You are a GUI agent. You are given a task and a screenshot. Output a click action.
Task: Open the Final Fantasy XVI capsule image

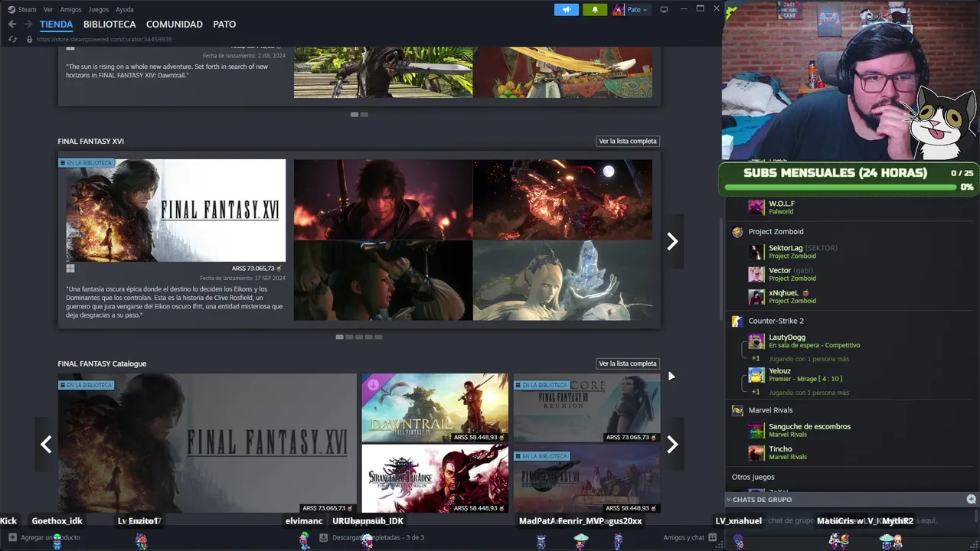pos(176,210)
